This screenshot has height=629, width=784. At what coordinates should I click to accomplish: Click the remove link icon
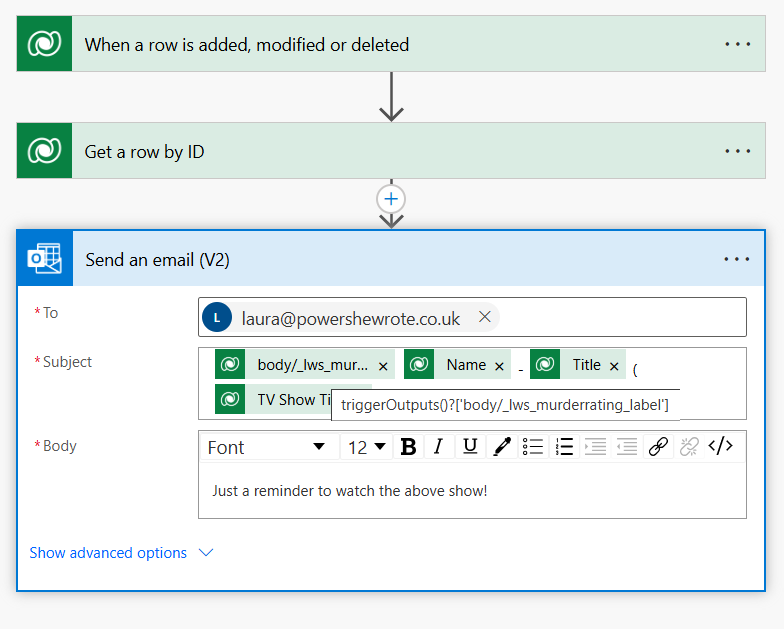tap(689, 446)
